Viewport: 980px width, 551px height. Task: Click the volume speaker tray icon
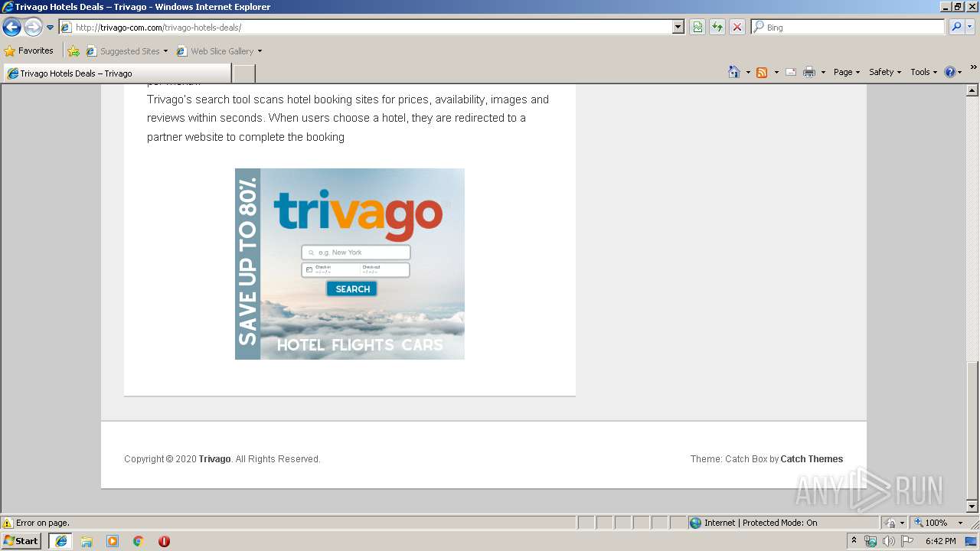[889, 541]
